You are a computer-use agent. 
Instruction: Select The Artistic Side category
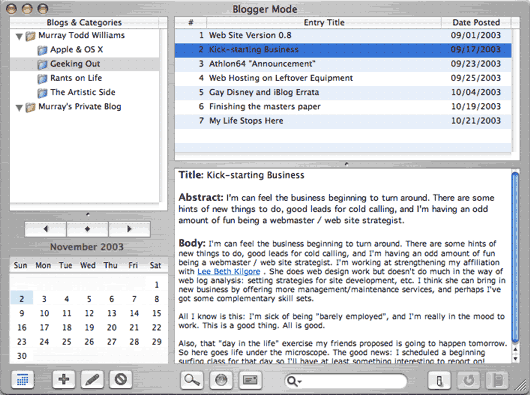pos(83,92)
